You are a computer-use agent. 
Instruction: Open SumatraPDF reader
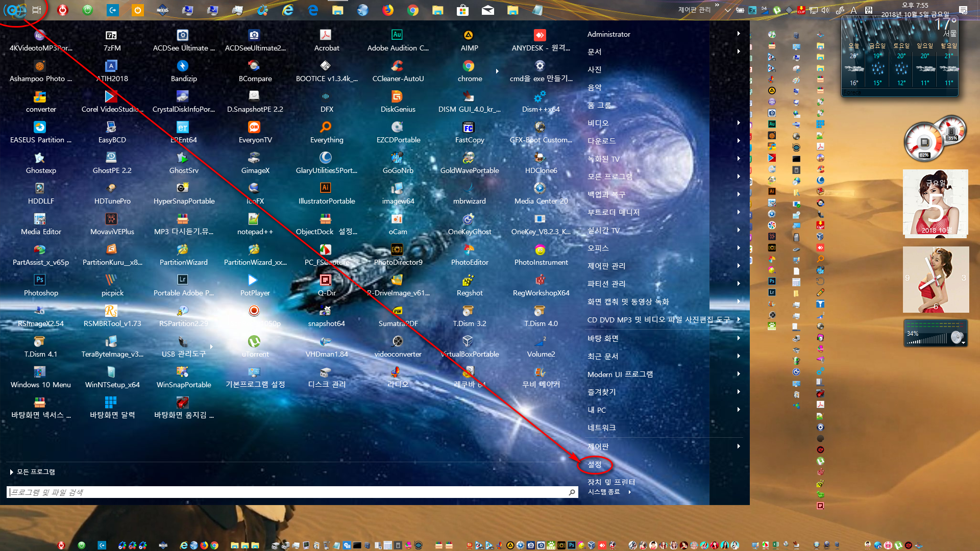tap(398, 316)
